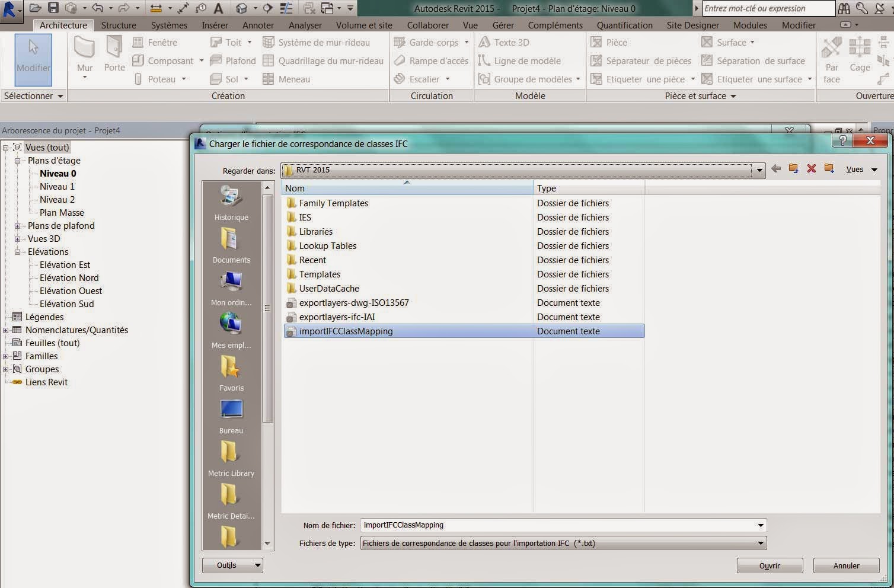894x588 pixels.
Task: Click the Undo arrow in quick access toolbar
Action: click(98, 8)
